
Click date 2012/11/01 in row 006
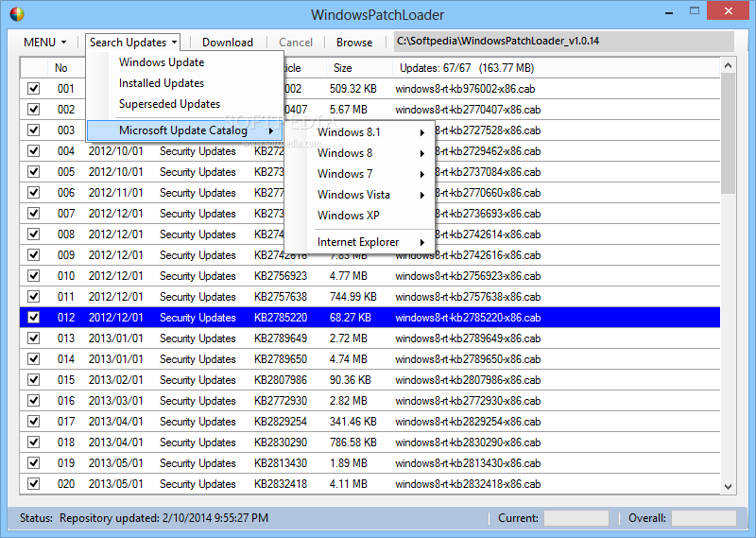point(115,193)
